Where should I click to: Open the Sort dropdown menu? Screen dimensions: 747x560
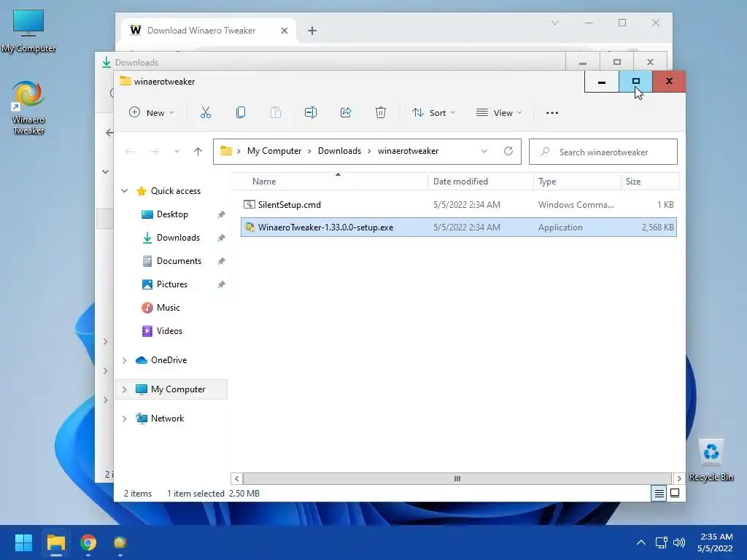[433, 113]
